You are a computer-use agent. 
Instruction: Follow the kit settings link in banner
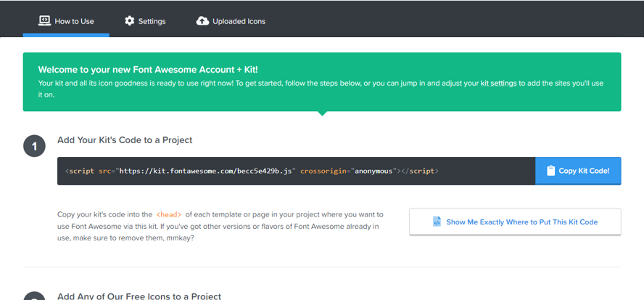498,84
